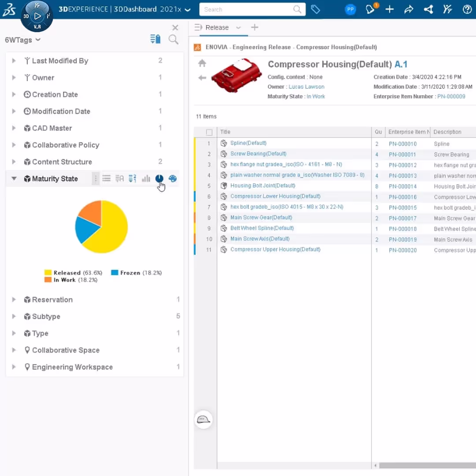The width and height of the screenshot is (476, 476).
Task: Open the help question mark icon
Action: pyautogui.click(x=467, y=9)
